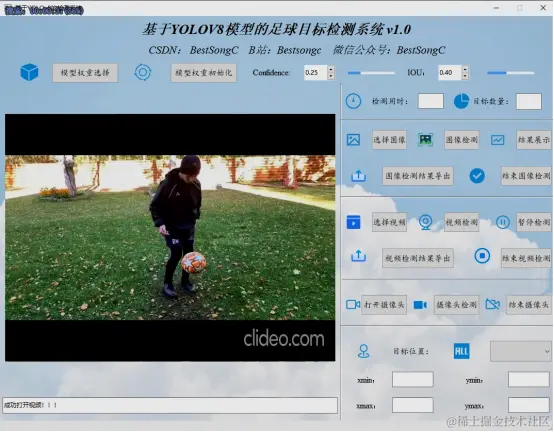
Task: Open the 模型权重选择 button
Action: [x=85, y=73]
